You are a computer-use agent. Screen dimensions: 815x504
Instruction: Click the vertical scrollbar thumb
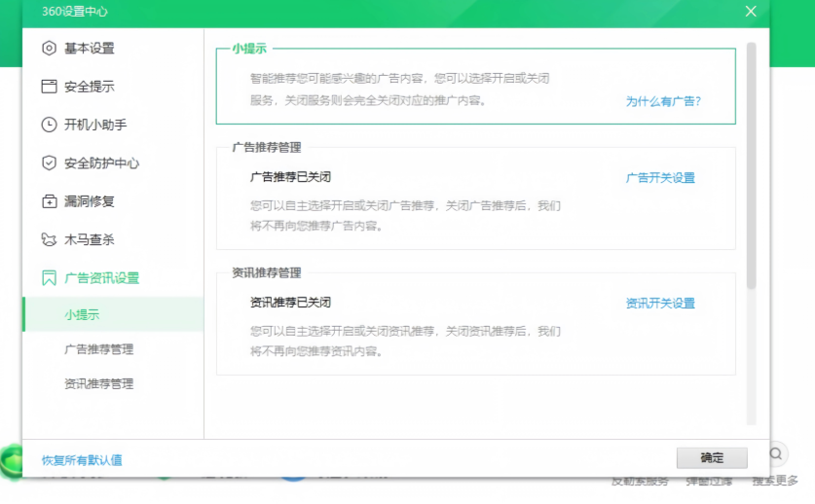pyautogui.click(x=751, y=165)
